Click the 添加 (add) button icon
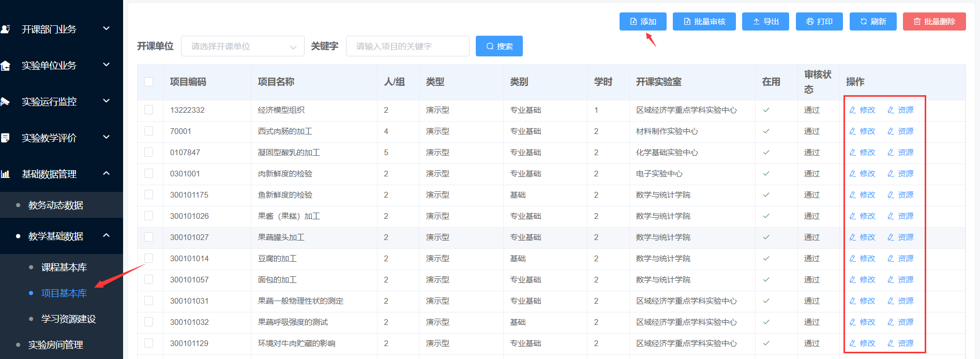The image size is (980, 359). click(634, 22)
